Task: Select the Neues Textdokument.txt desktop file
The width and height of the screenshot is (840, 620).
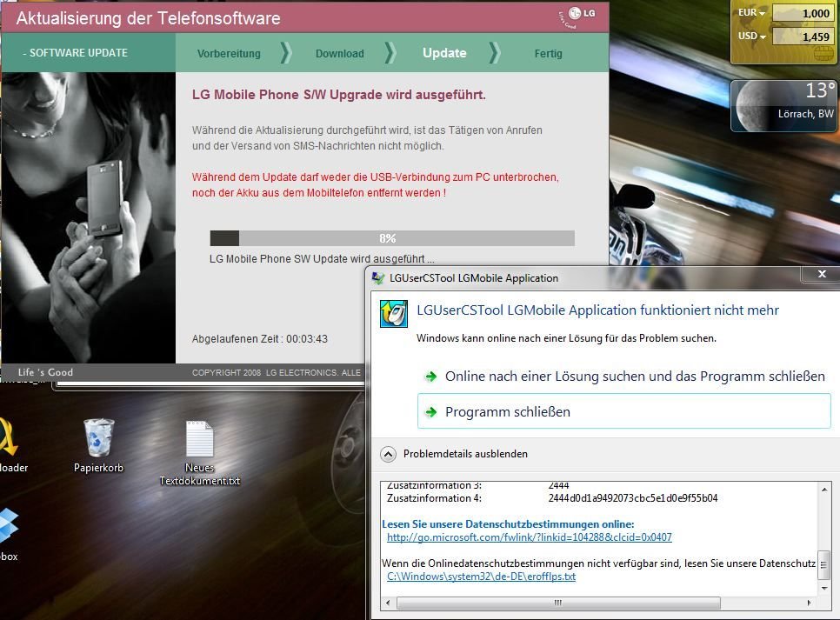Action: [x=199, y=453]
